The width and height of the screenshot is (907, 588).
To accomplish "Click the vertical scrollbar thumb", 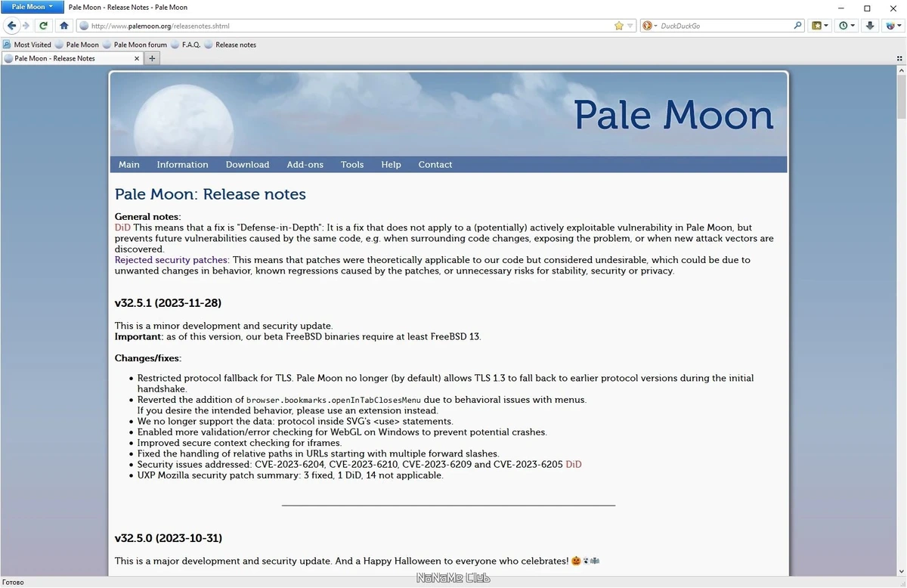I will (x=901, y=97).
